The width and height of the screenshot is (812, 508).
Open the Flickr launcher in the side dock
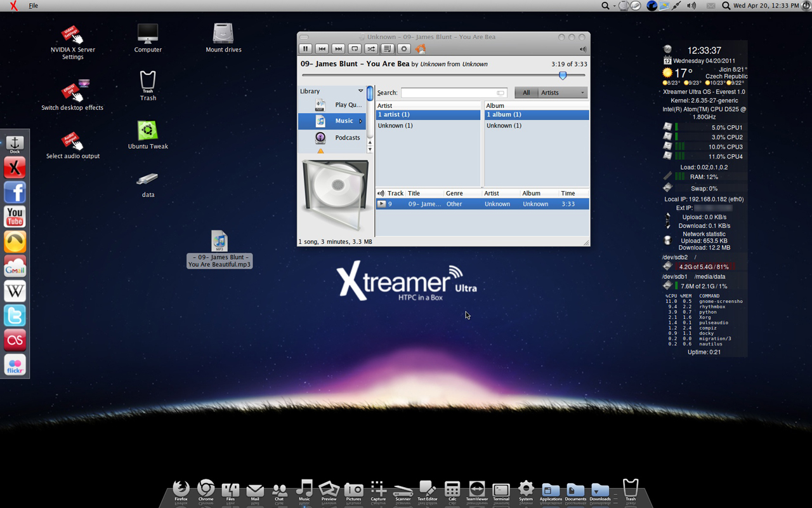pos(15,366)
